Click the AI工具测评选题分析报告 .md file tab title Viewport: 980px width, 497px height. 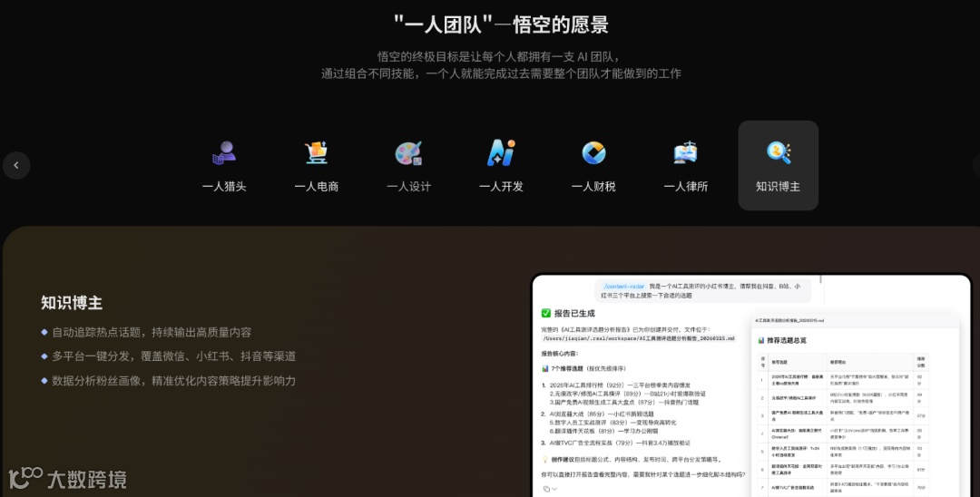789,320
